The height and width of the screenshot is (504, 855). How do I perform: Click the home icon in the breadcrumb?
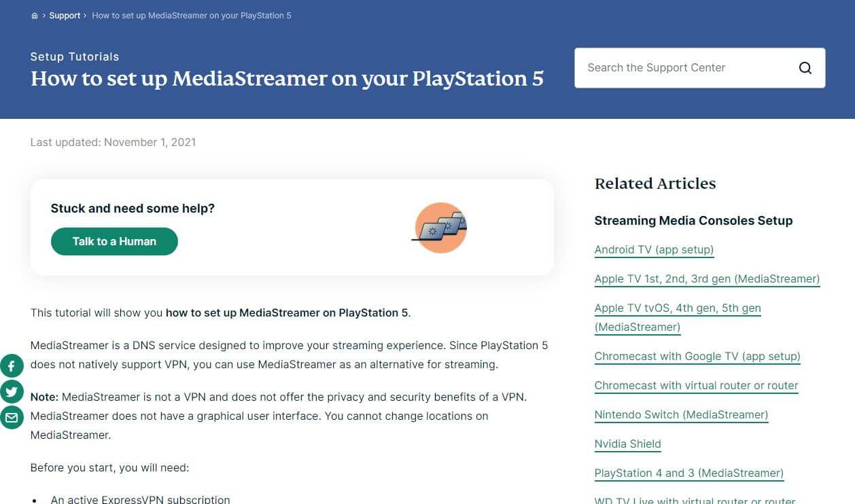pos(35,16)
